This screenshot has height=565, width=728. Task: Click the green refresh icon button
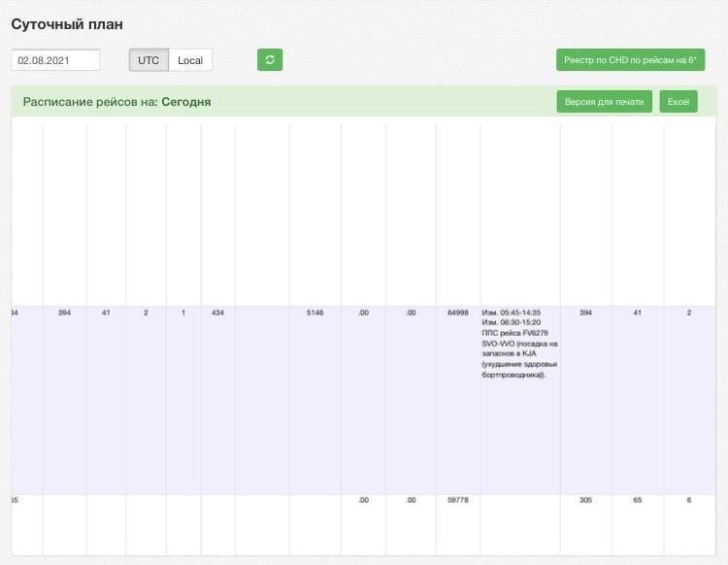point(270,60)
